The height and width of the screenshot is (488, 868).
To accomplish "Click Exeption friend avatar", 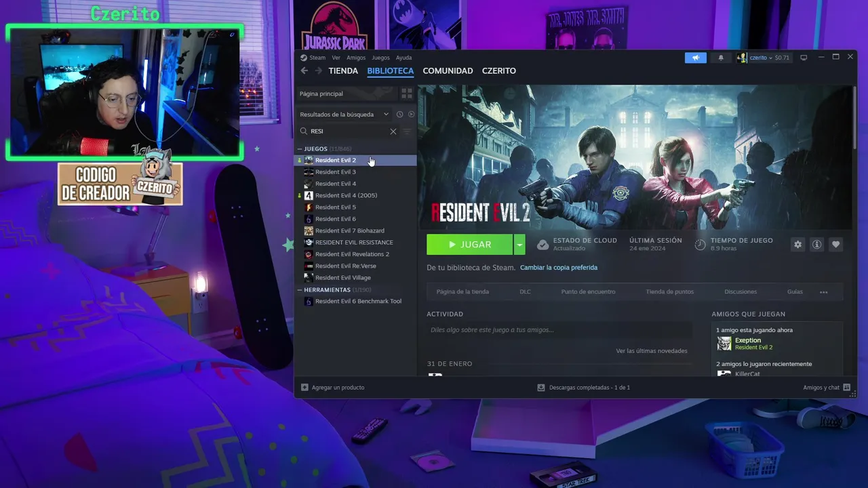I will click(x=724, y=344).
